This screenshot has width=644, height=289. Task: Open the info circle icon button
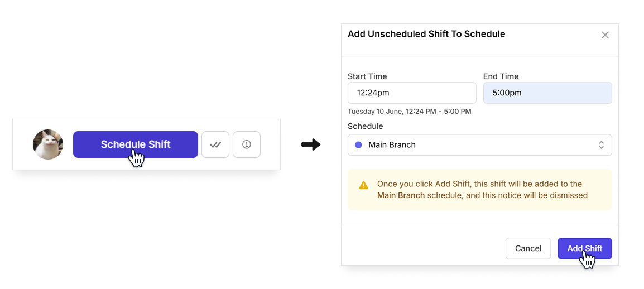247,144
